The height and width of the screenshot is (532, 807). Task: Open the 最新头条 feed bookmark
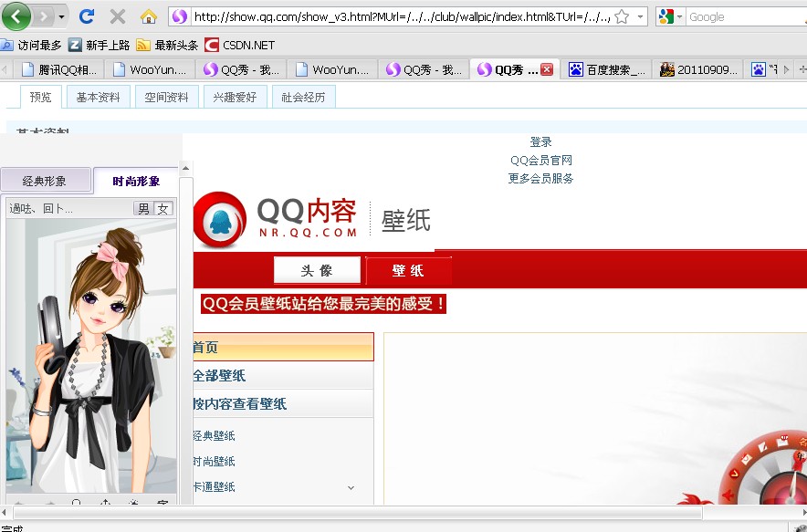pos(167,46)
